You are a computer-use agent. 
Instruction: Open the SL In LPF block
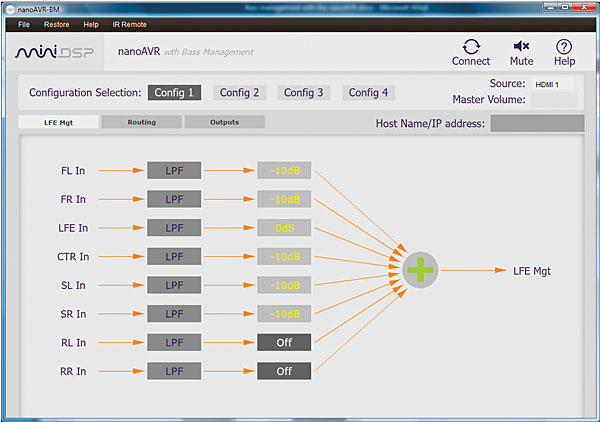pyautogui.click(x=174, y=285)
